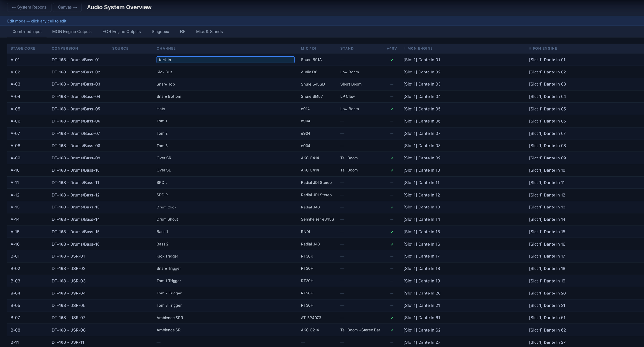Viewport: 644px width, 347px height.
Task: Edit the Shure 545SD mic cell
Action: click(313, 84)
